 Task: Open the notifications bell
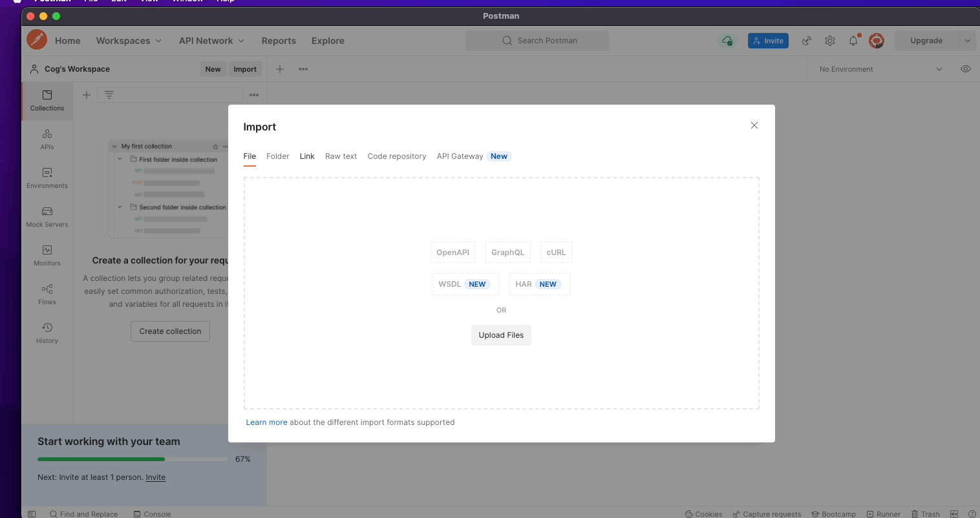(853, 40)
